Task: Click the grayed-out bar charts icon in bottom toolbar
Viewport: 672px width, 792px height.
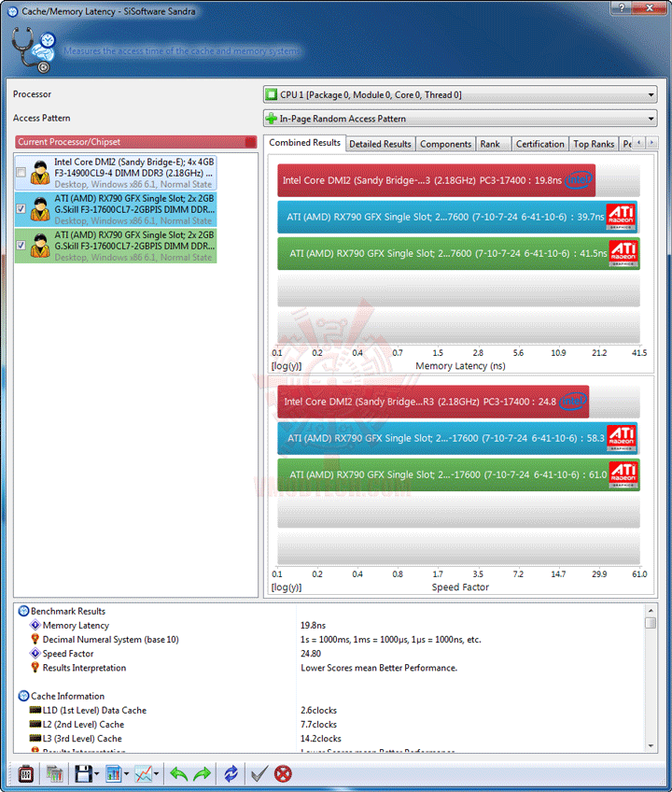Action: click(x=54, y=774)
